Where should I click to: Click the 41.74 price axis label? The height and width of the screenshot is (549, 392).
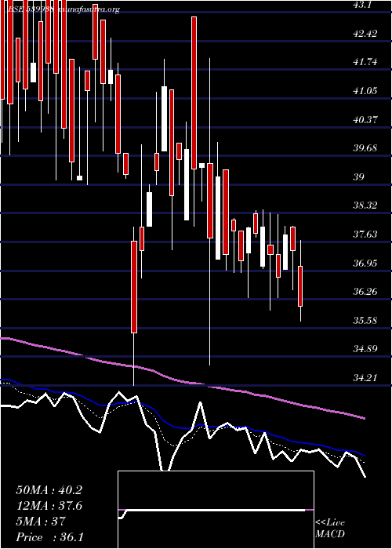coord(365,62)
